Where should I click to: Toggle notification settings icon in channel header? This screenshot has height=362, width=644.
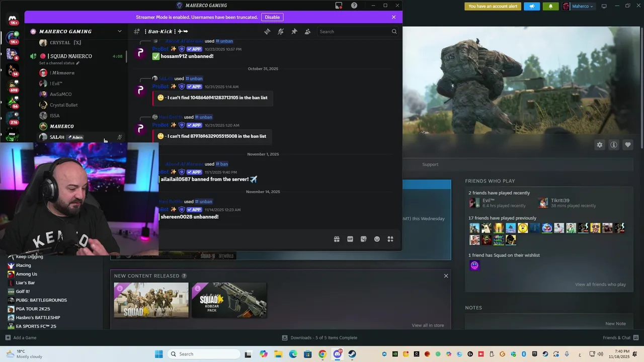point(281,31)
